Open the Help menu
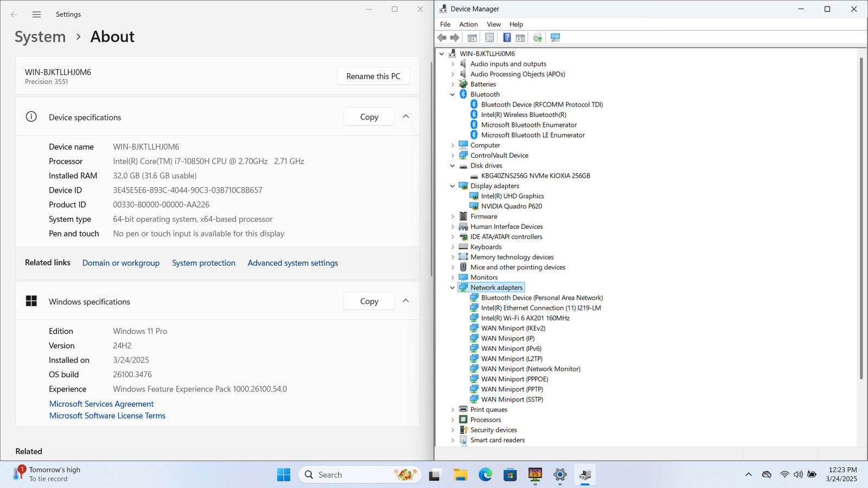The height and width of the screenshot is (488, 868). 516,24
